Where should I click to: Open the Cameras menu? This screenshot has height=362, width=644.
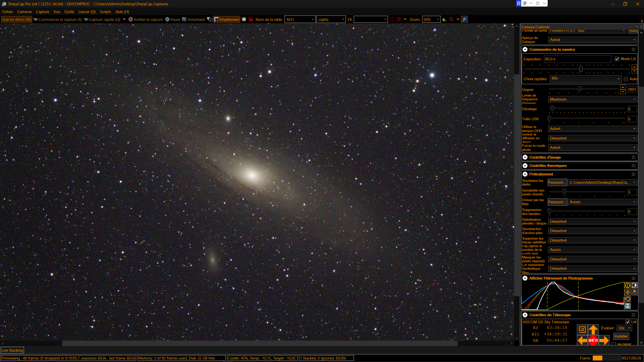[x=24, y=12]
